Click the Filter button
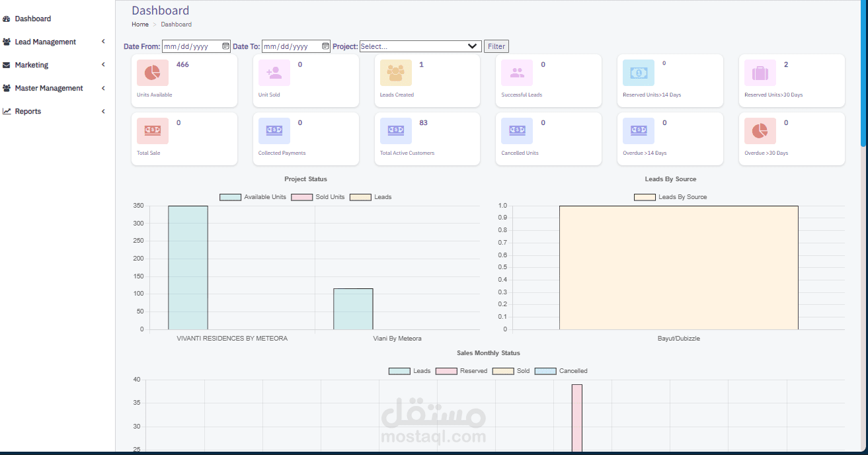The image size is (868, 455). [496, 46]
